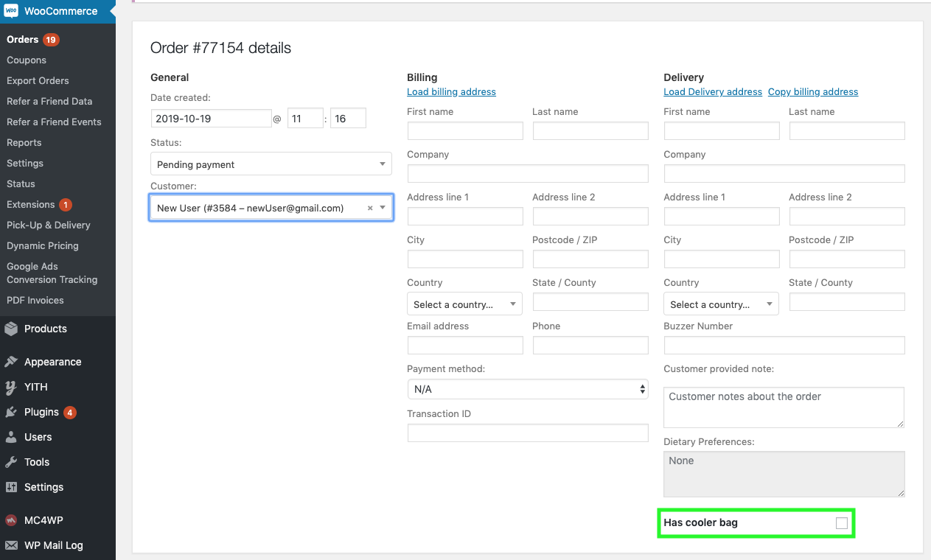This screenshot has width=931, height=560.
Task: Click the Buzzer Number input field
Action: (x=784, y=345)
